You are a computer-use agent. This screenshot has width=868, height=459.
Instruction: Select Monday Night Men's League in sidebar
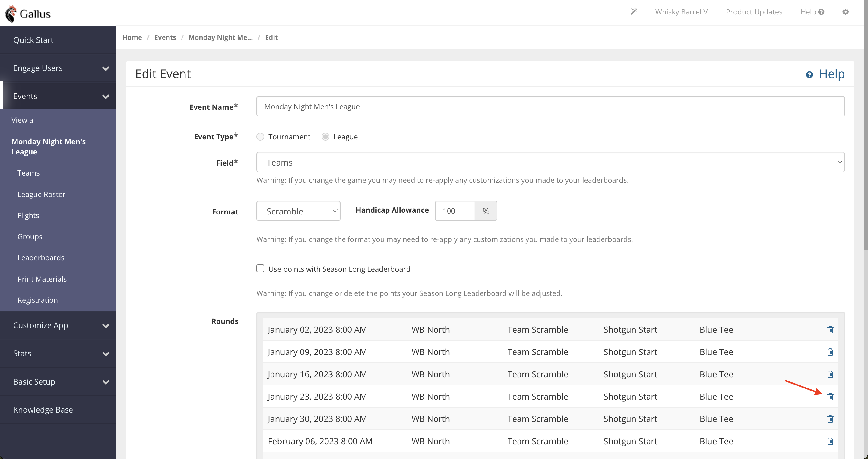coord(49,147)
